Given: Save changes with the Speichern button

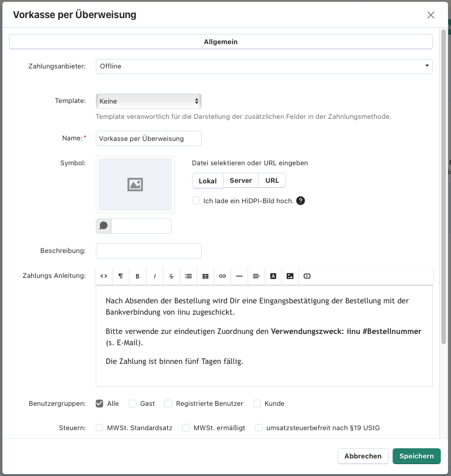Looking at the screenshot, I should pos(416,456).
